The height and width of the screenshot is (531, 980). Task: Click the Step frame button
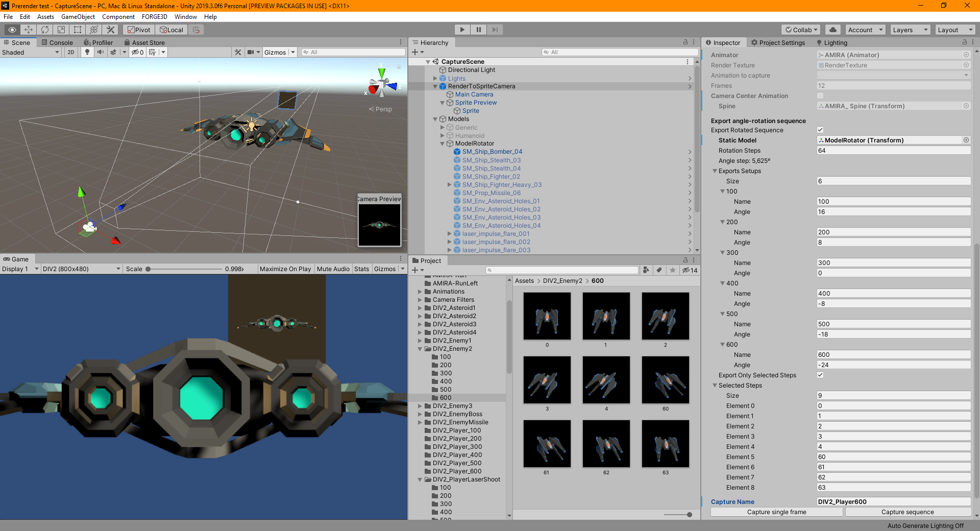point(495,30)
